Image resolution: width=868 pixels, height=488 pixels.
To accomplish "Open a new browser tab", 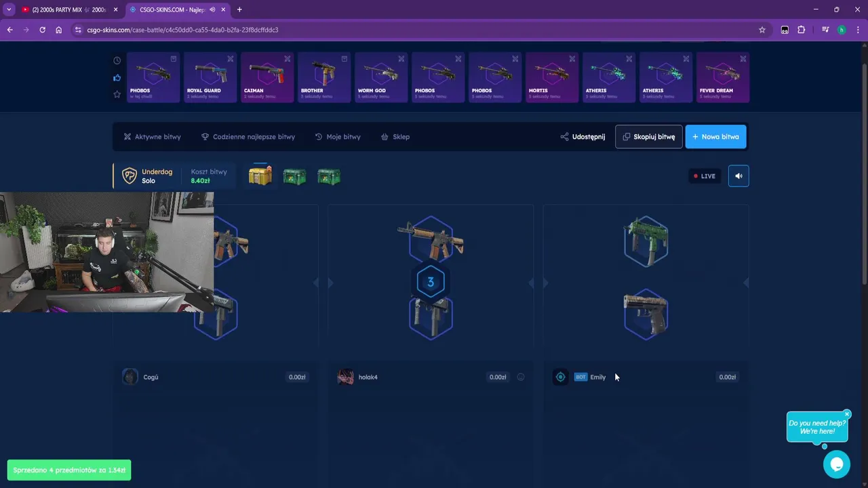I will pos(239,9).
